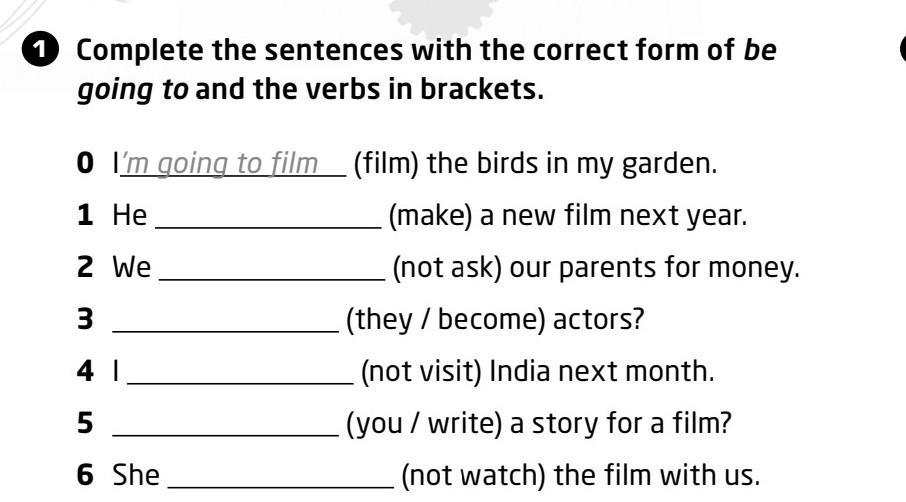
Task: Click the bold number 0 example marker
Action: point(85,163)
